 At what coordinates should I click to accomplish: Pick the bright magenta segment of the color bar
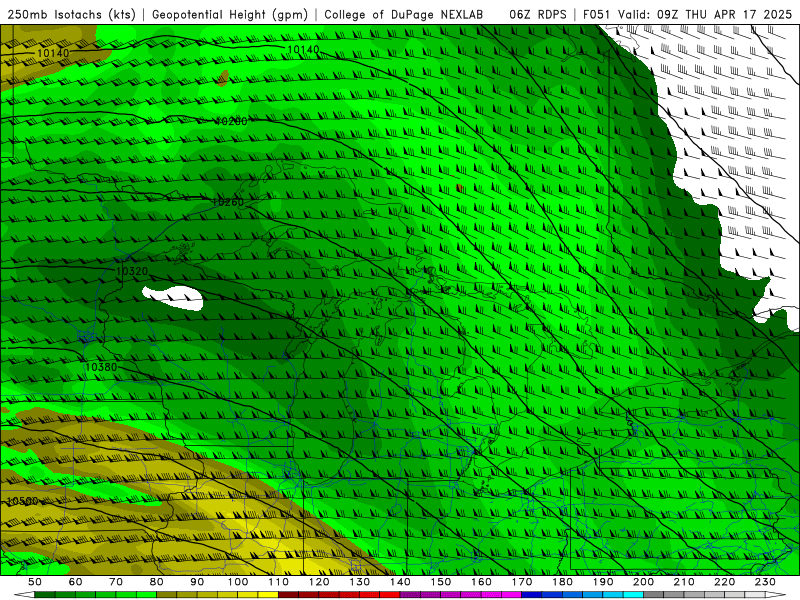(x=511, y=594)
